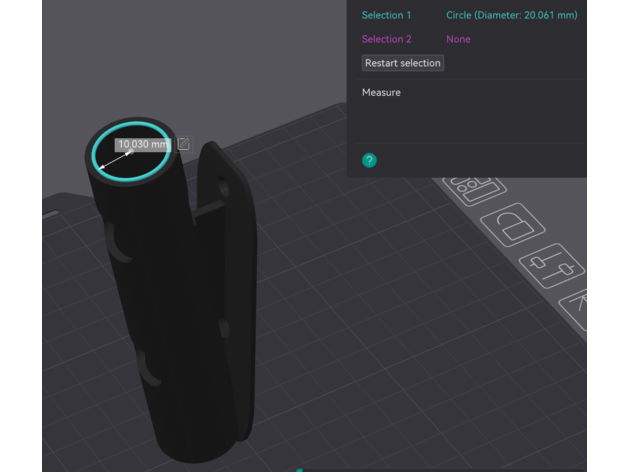Toggle the plate lock padlock icon

(510, 225)
